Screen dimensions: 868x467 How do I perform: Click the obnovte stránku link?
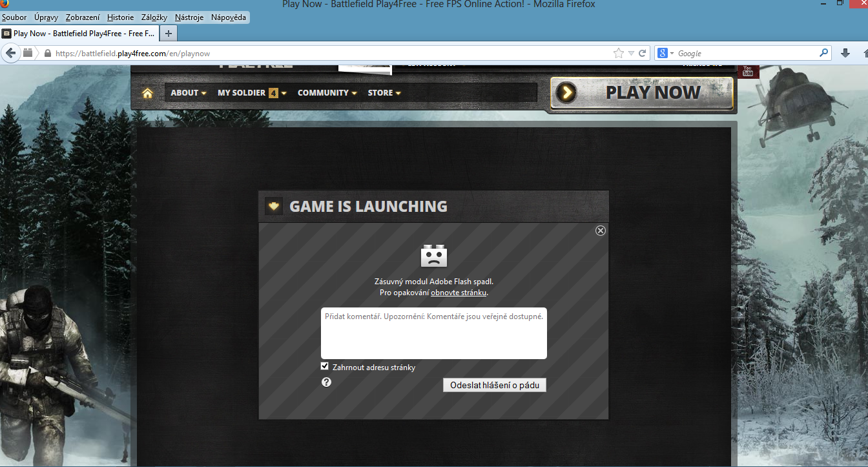[x=459, y=293]
